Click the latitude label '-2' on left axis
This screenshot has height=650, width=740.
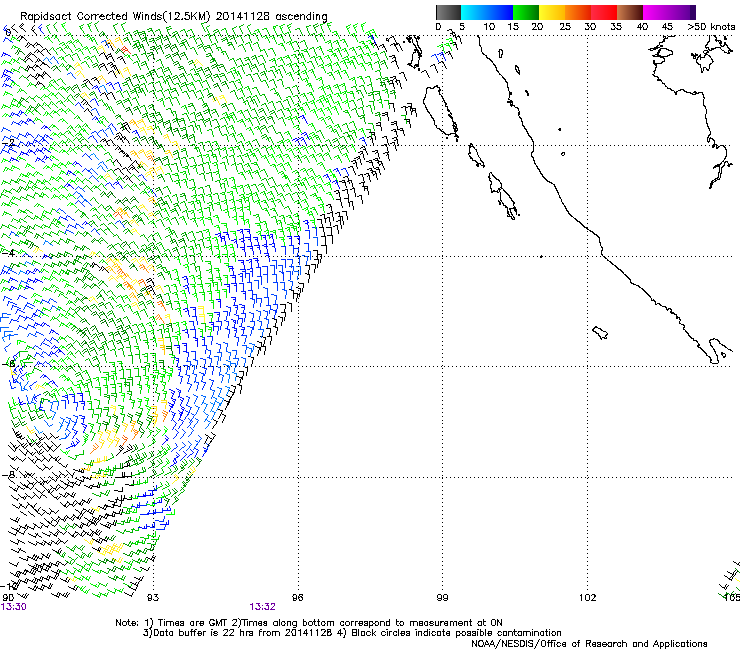[x=8, y=143]
